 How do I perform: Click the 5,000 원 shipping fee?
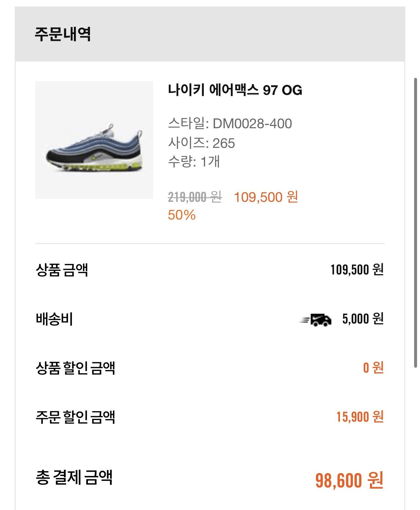pyautogui.click(x=363, y=319)
